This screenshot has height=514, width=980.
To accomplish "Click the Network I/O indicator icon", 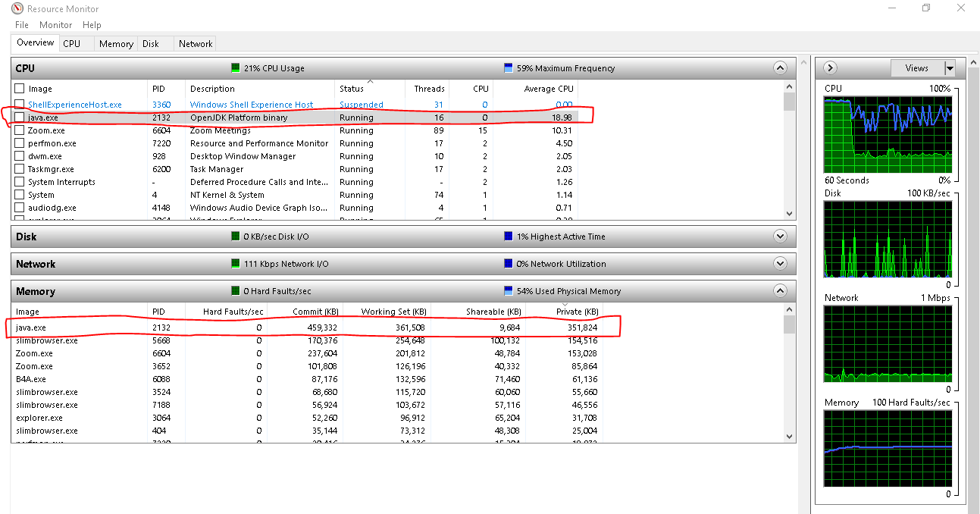I will click(236, 263).
